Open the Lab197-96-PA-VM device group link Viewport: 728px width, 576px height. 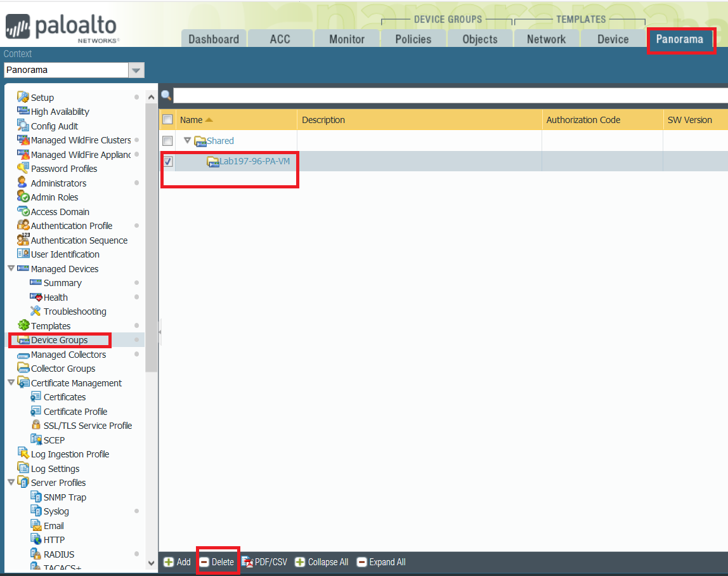[x=254, y=161]
